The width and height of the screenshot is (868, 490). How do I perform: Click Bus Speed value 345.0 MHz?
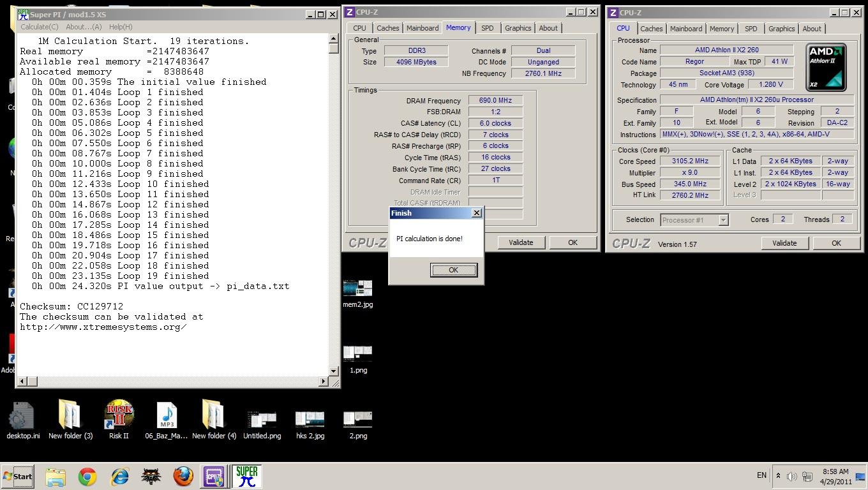coord(690,184)
